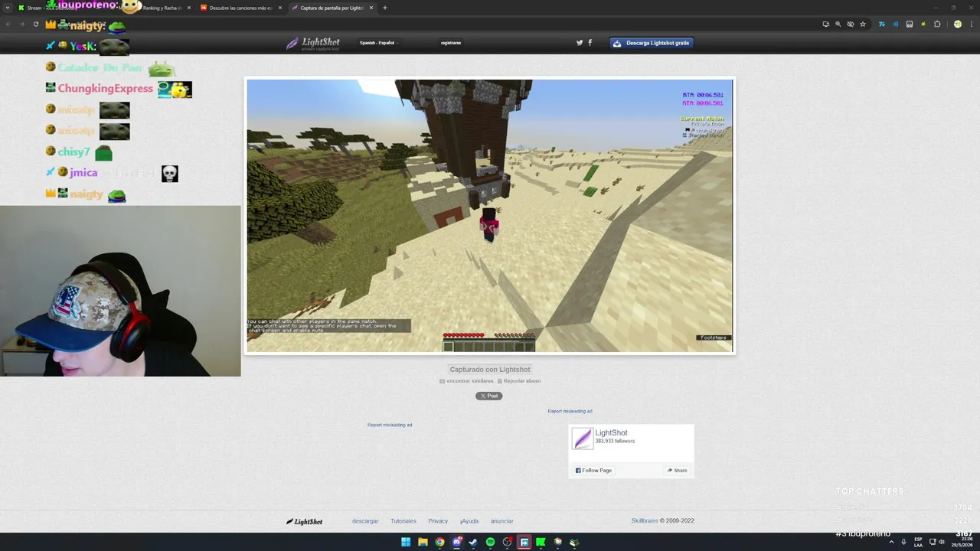Switch to the Ranking y Racha browser tab
This screenshot has width=980, height=551.
click(153, 8)
